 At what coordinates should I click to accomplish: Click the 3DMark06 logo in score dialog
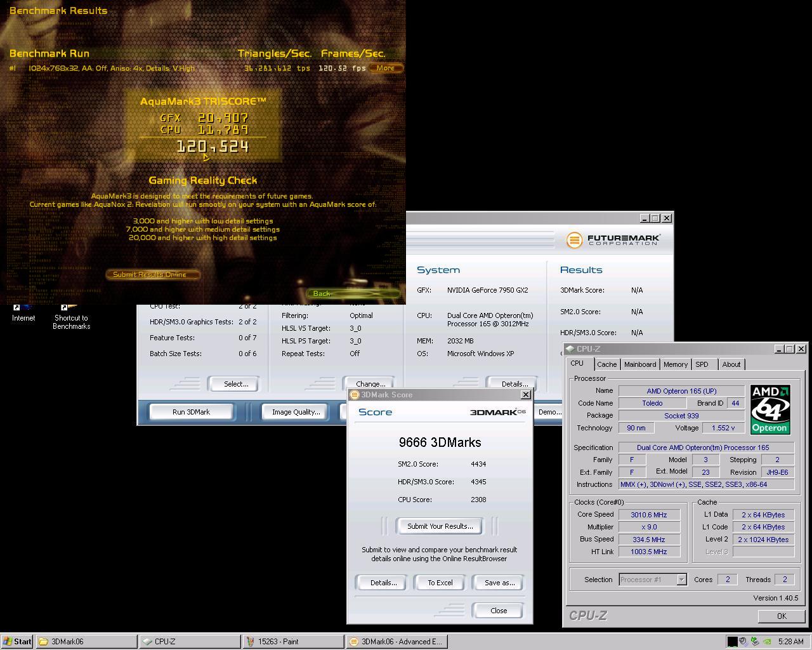[x=498, y=412]
